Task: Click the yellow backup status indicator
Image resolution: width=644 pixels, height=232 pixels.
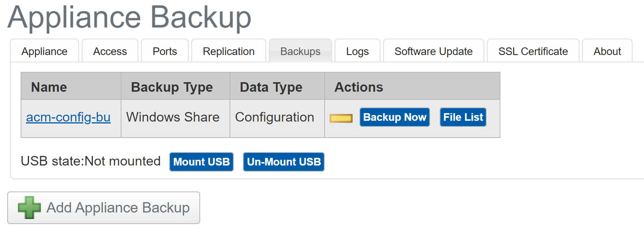Action: coord(341,118)
